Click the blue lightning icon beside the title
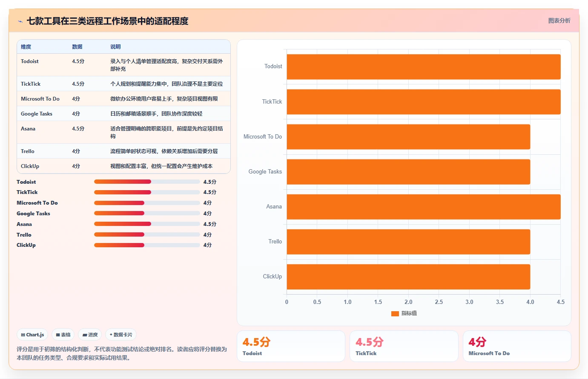 tap(20, 21)
